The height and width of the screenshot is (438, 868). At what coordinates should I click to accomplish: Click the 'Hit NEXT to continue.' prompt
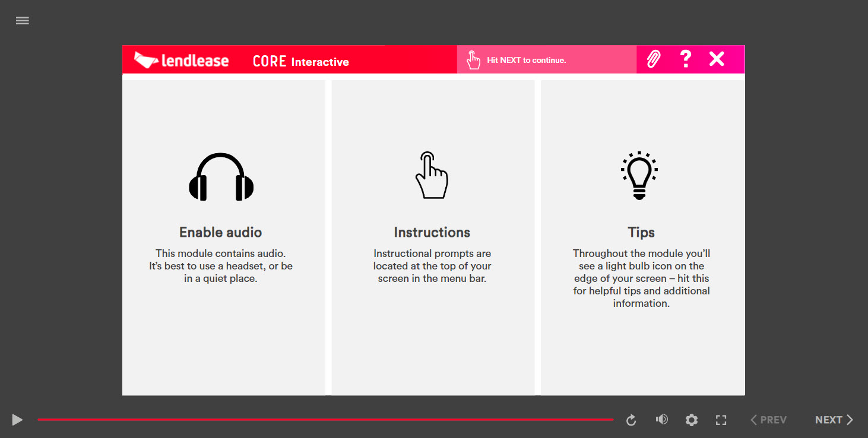click(527, 60)
